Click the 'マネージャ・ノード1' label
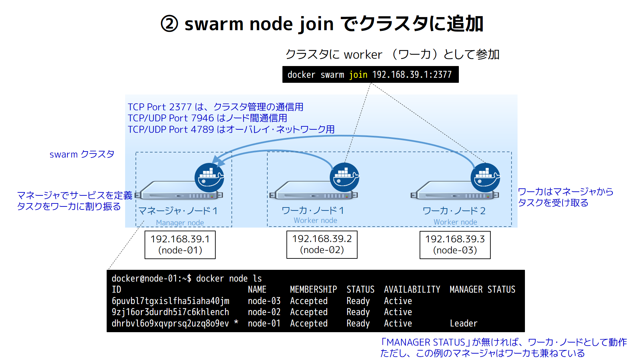This screenshot has width=644, height=362. click(x=178, y=211)
